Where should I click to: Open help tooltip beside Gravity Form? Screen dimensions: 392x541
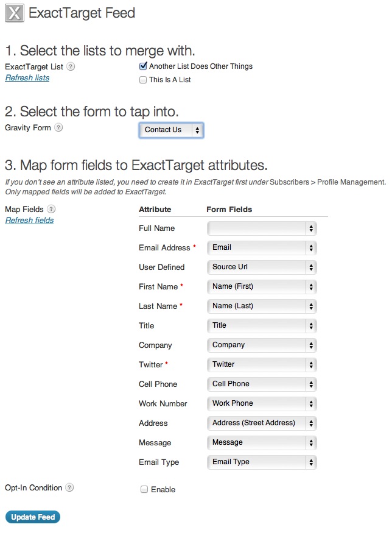pos(58,128)
